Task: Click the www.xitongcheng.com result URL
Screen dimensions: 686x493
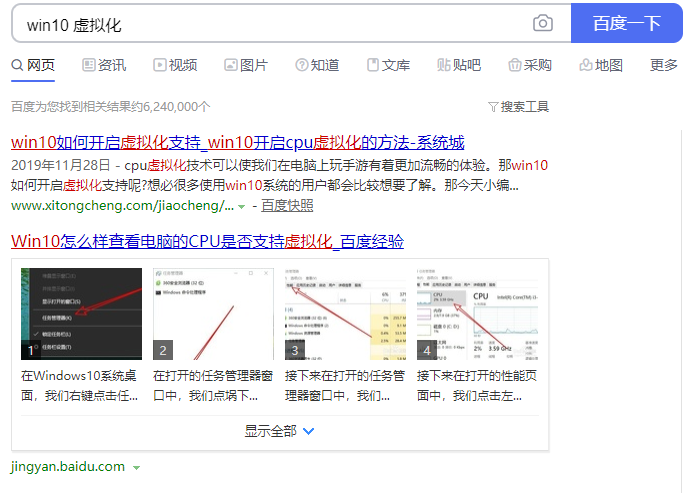Action: [122, 206]
